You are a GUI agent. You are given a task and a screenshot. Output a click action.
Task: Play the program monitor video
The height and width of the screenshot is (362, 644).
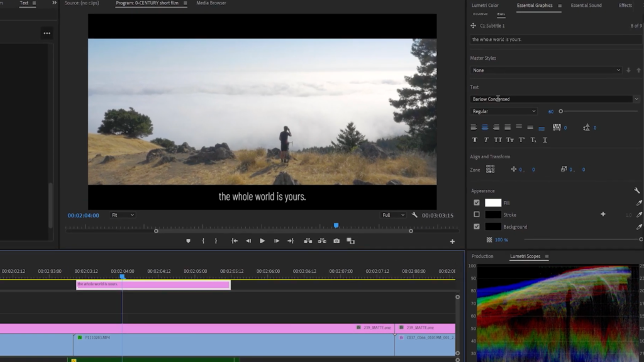coord(262,241)
